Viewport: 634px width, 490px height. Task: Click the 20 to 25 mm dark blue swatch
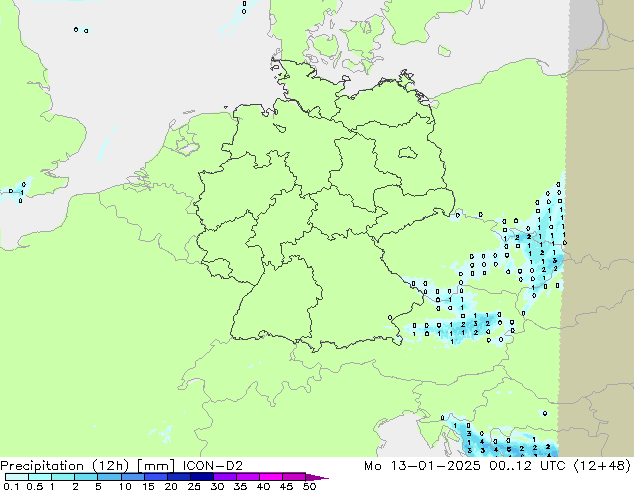[x=179, y=477]
